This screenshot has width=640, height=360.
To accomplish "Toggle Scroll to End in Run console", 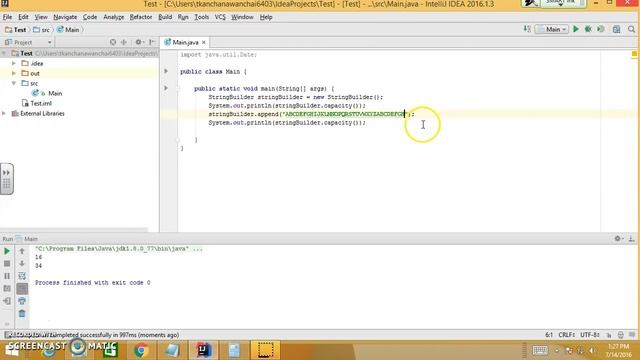I will pyautogui.click(x=22, y=289).
